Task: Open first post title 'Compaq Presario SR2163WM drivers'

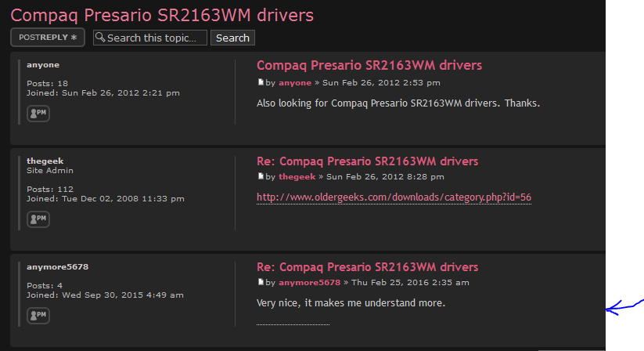Action: (369, 65)
